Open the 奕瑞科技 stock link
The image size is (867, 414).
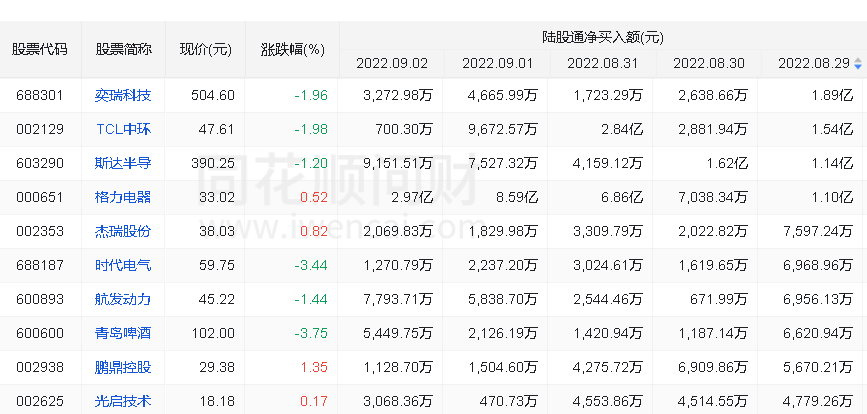pos(123,95)
